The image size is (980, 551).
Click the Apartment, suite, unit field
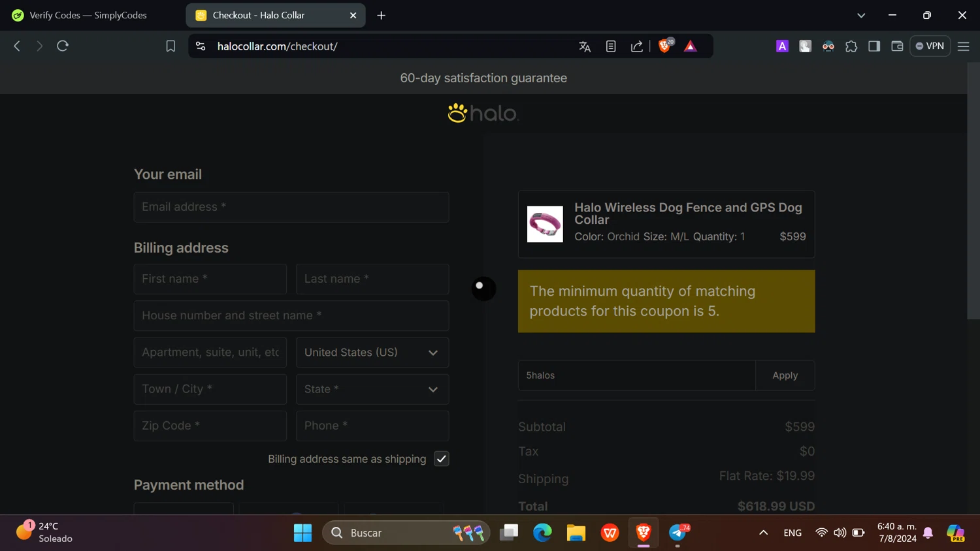[x=210, y=353]
